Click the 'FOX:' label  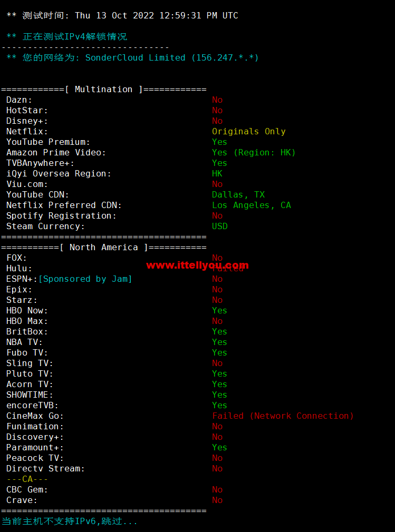point(17,258)
